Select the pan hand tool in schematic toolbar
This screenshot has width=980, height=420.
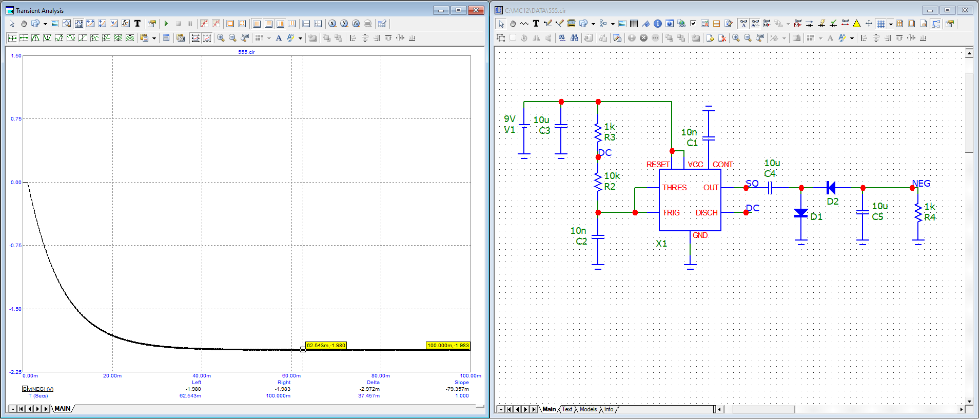[x=513, y=24]
